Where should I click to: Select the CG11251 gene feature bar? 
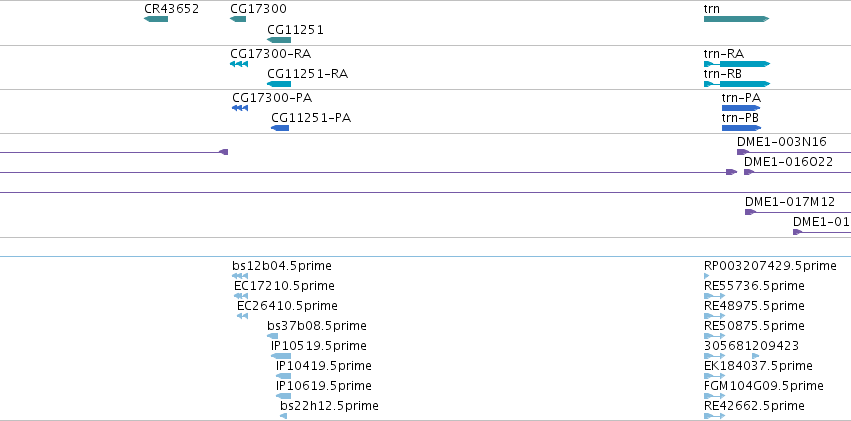tap(279, 40)
